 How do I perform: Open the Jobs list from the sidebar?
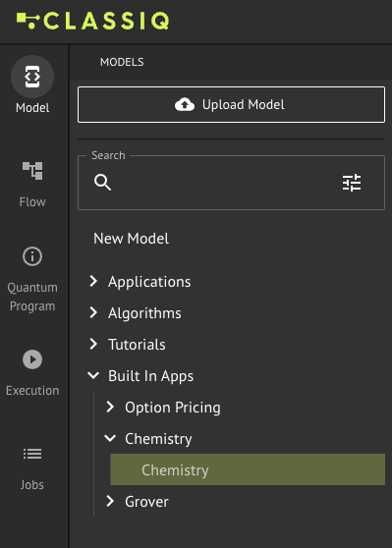[x=32, y=469]
